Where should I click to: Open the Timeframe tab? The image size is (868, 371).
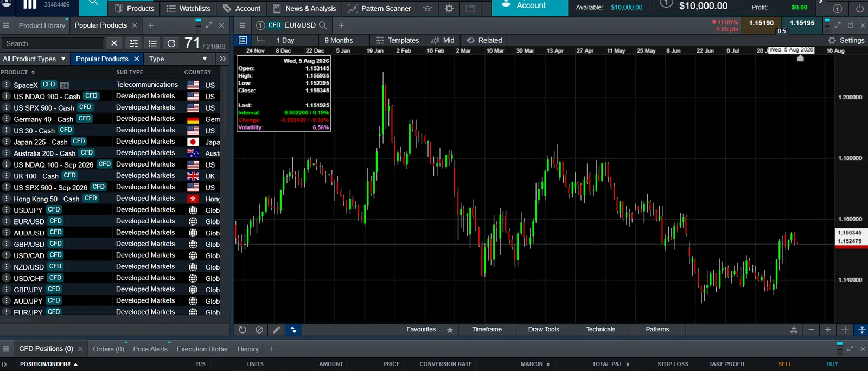tap(487, 329)
